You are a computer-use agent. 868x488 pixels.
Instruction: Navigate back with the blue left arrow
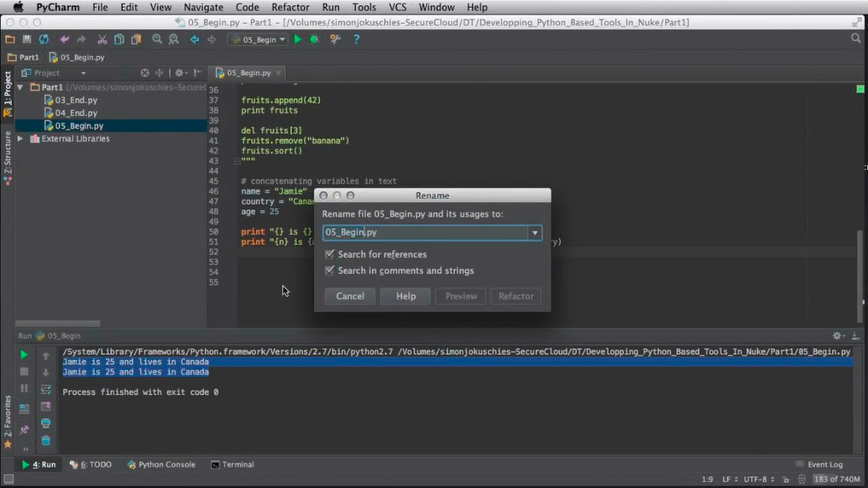194,39
